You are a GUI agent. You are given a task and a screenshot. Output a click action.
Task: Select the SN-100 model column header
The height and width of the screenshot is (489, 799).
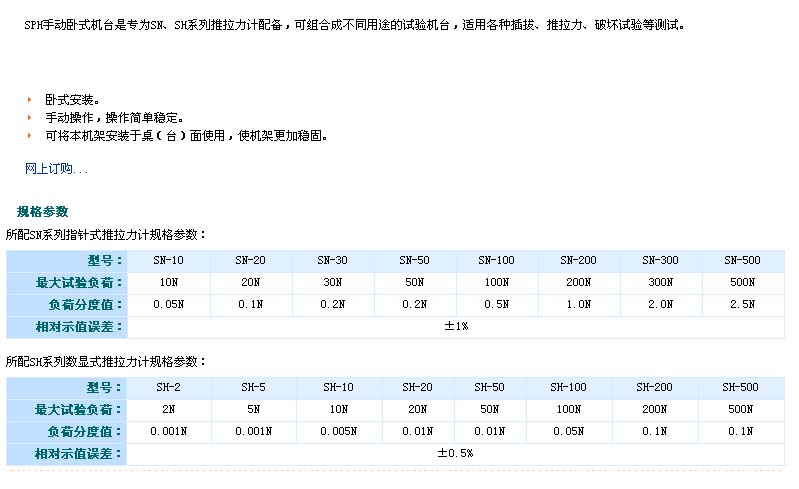[x=496, y=260]
